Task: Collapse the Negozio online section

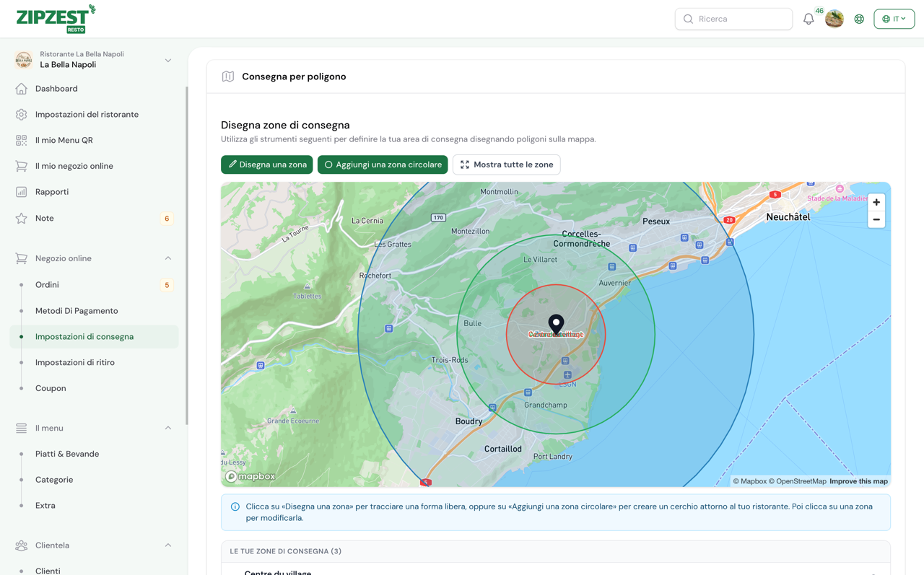Action: pos(168,258)
